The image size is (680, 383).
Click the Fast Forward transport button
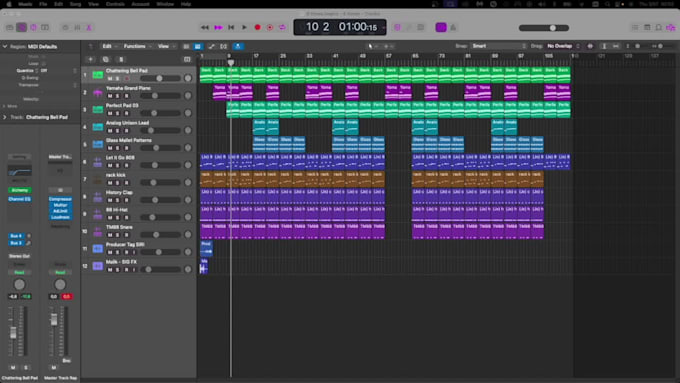pos(218,27)
